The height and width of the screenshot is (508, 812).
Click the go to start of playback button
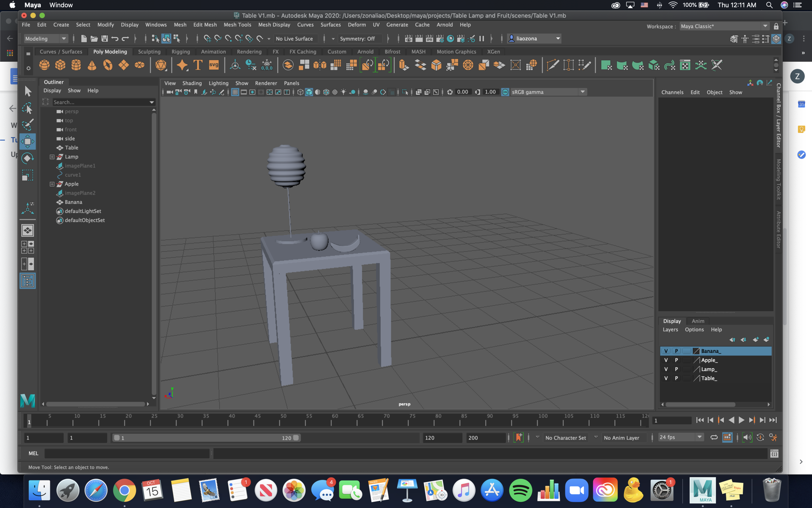[x=700, y=420]
